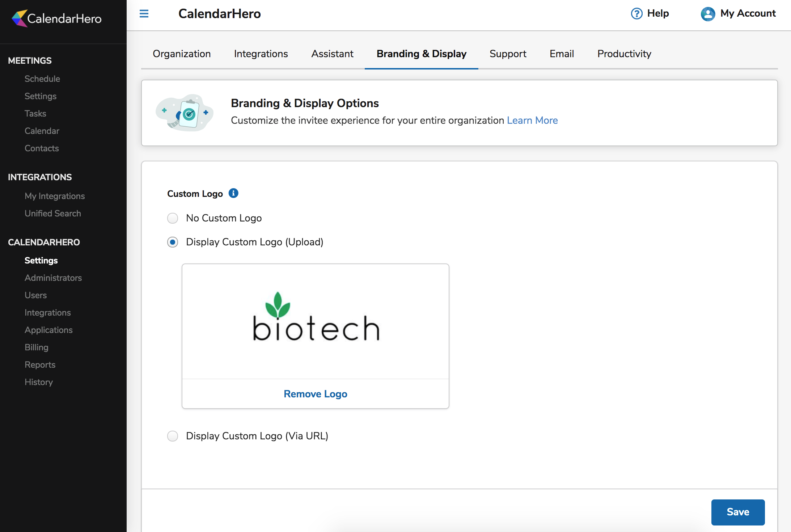Toggle the hamburger menu icon
Screen dimensions: 791x532
pos(144,14)
